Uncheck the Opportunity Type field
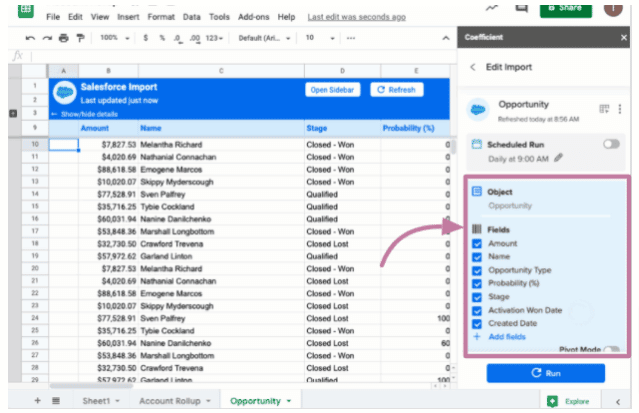639x413 pixels. tap(477, 271)
